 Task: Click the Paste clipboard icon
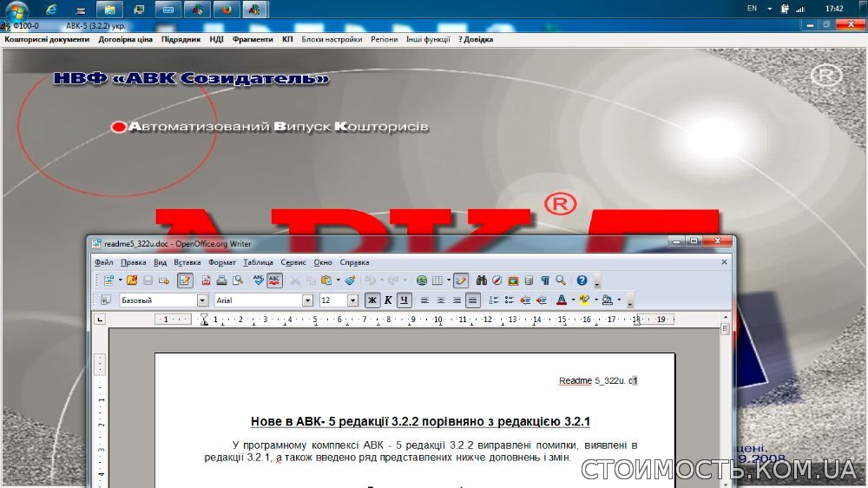click(326, 280)
